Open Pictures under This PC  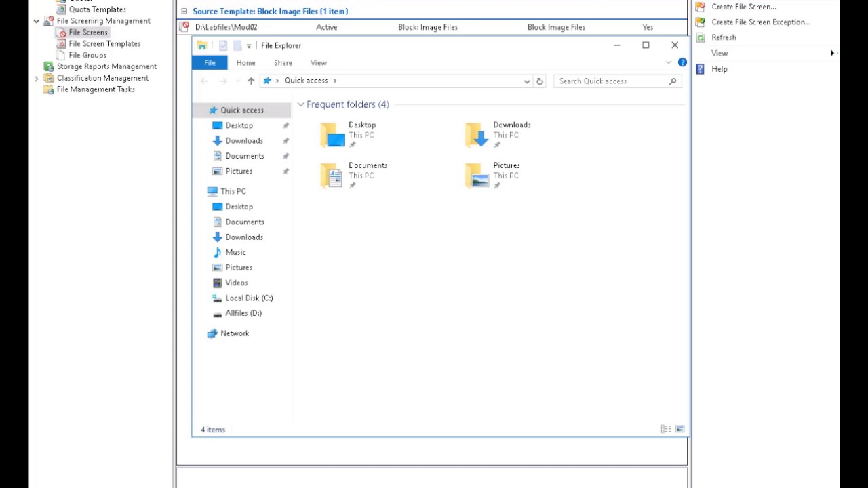point(239,268)
